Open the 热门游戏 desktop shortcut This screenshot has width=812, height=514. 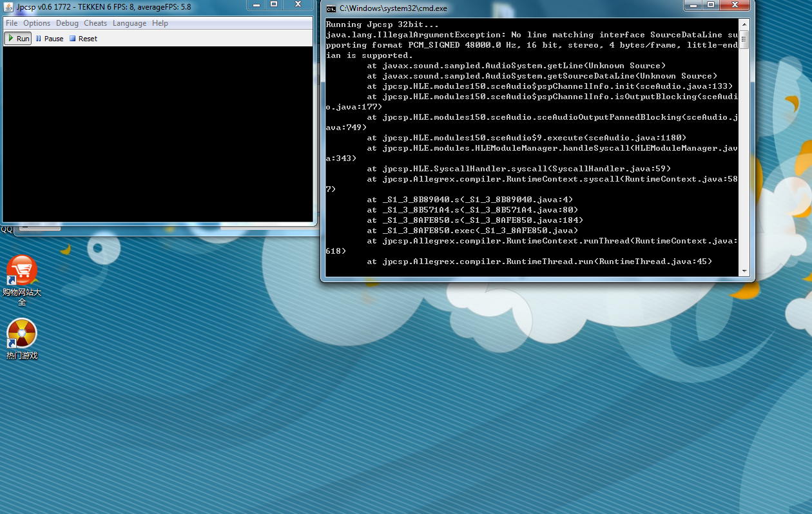tap(22, 339)
